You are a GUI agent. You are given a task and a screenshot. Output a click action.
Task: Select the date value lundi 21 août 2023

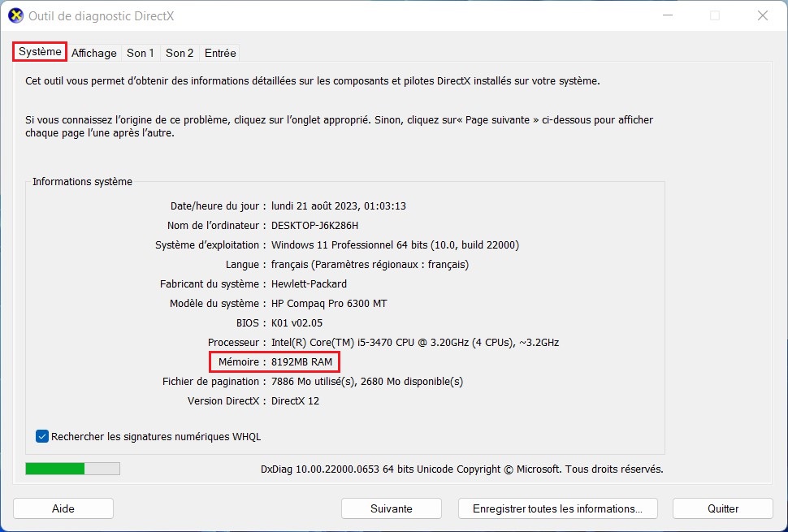(338, 206)
